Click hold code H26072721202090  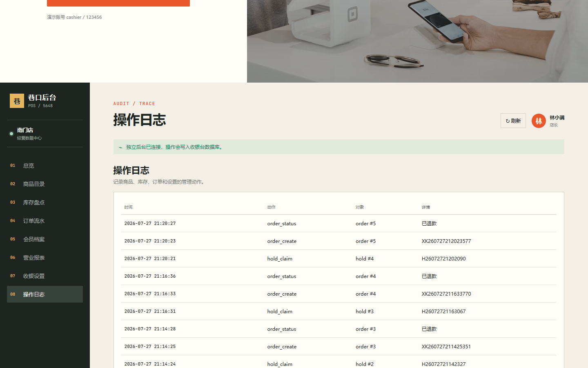(x=444, y=259)
